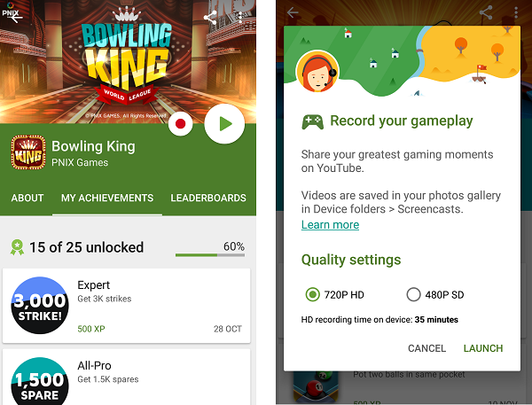Tap the 60% achievements progress bar
This screenshot has height=405, width=532.
[x=210, y=254]
